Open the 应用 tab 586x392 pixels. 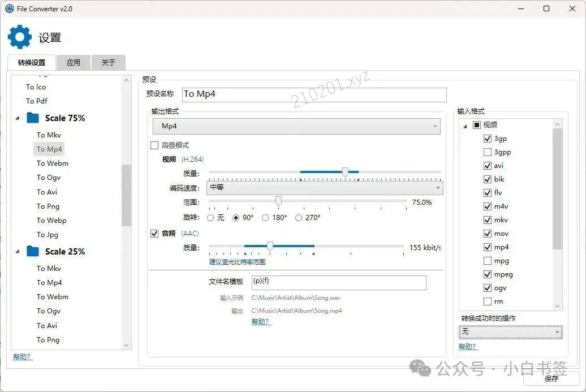74,62
